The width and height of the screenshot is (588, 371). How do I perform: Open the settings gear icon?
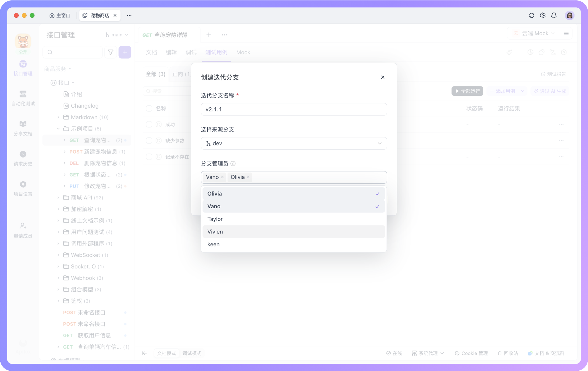pos(543,15)
